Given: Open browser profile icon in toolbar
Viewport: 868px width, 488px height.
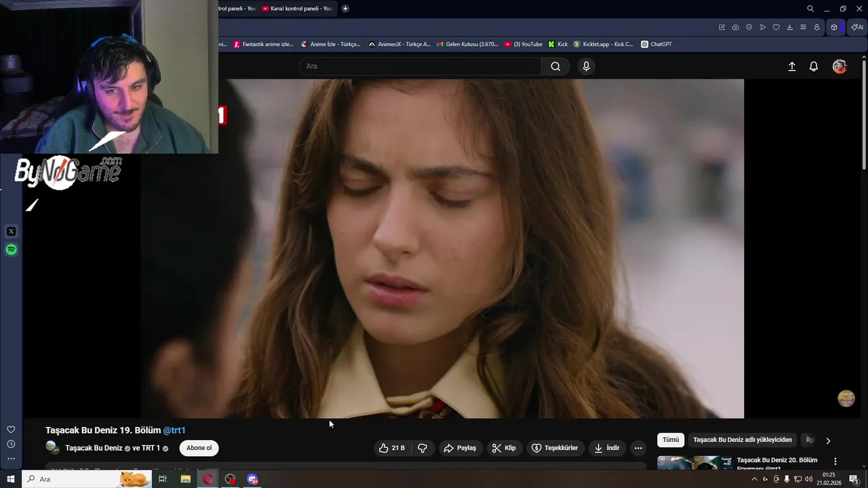Looking at the screenshot, I should point(816,27).
